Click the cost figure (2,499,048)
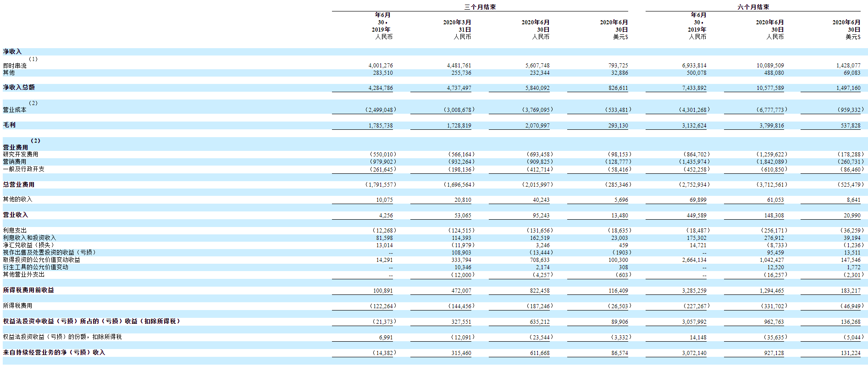868x366 pixels. (x=381, y=110)
